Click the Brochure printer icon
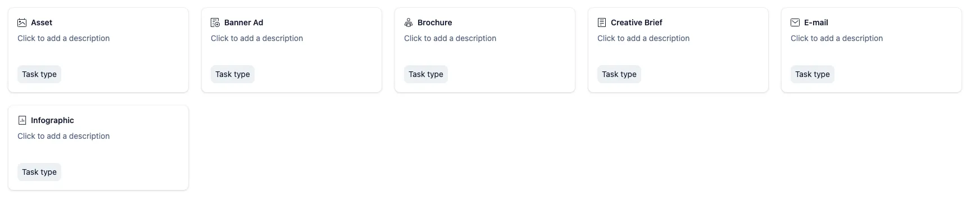Viewport: 980px width, 204px height. [x=409, y=22]
